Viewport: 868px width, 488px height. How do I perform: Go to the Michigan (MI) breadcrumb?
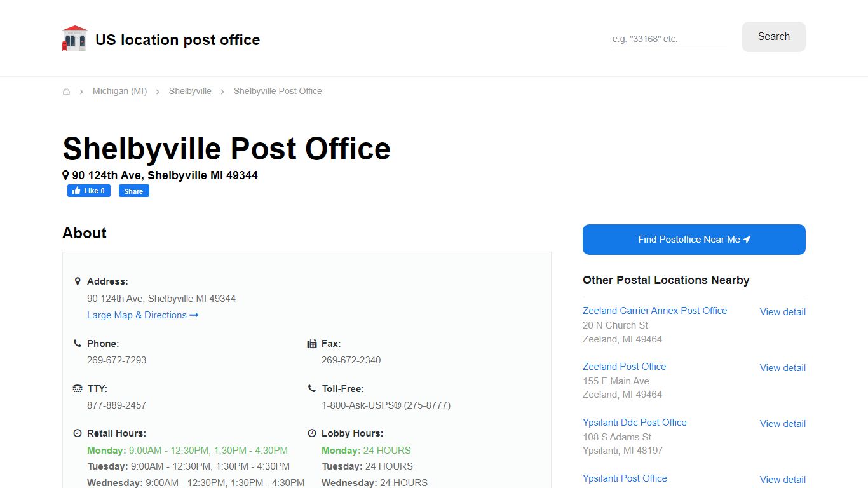pos(119,91)
